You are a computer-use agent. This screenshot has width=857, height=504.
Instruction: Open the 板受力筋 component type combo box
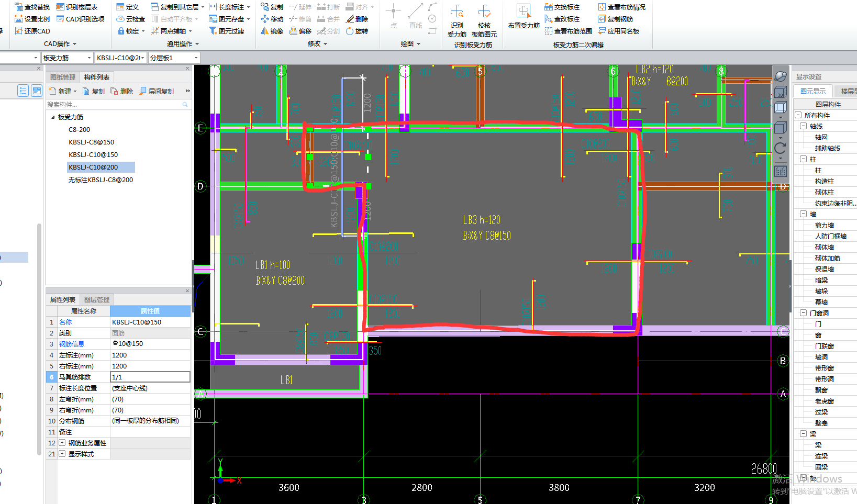click(x=67, y=58)
